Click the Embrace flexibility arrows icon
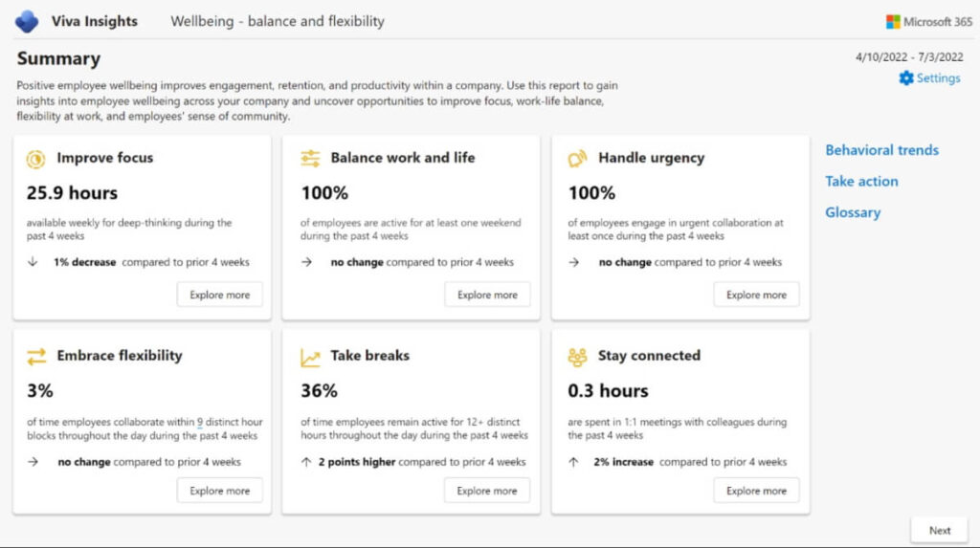Screen dimensions: 980x548 [x=36, y=357]
